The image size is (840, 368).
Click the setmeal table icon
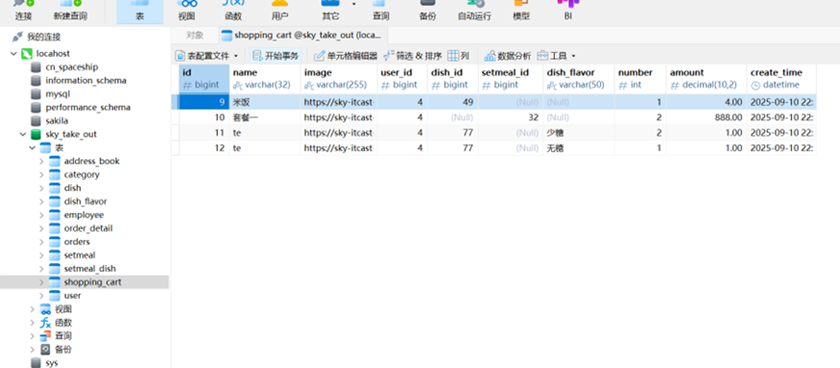(x=55, y=255)
